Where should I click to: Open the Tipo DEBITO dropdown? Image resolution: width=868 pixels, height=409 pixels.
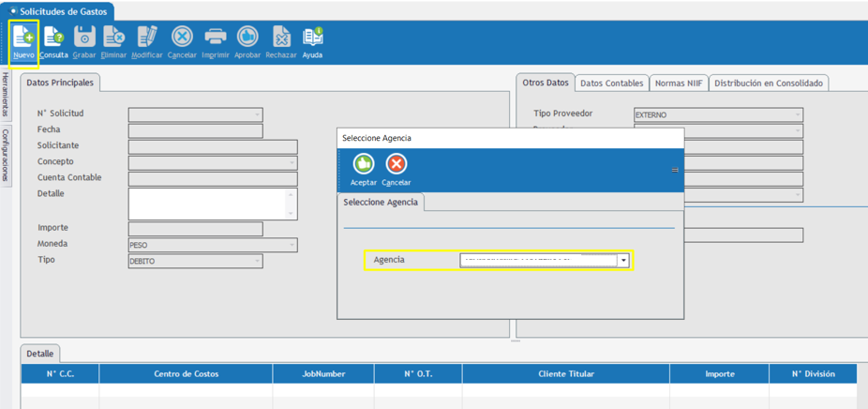coord(258,262)
